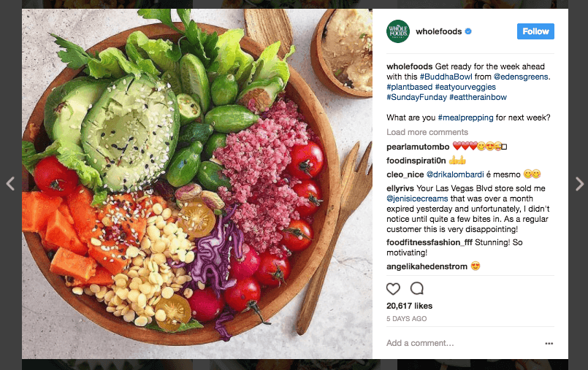588x370 pixels.
Task: Follow the wholefoods account
Action: pyautogui.click(x=535, y=31)
